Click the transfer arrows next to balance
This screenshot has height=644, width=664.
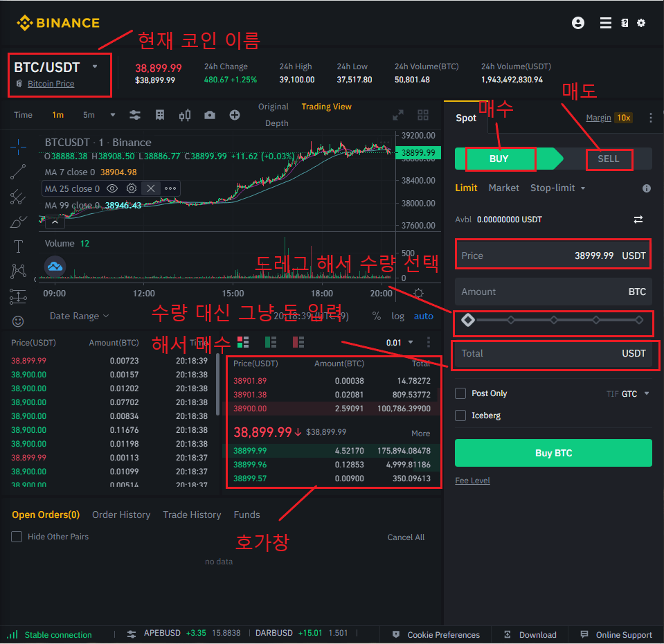(638, 220)
